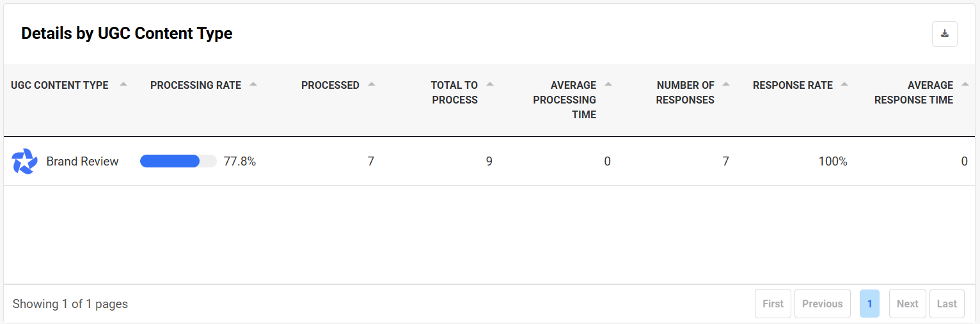The width and height of the screenshot is (980, 324).
Task: Sort by Response Rate arrow
Action: coord(845,84)
